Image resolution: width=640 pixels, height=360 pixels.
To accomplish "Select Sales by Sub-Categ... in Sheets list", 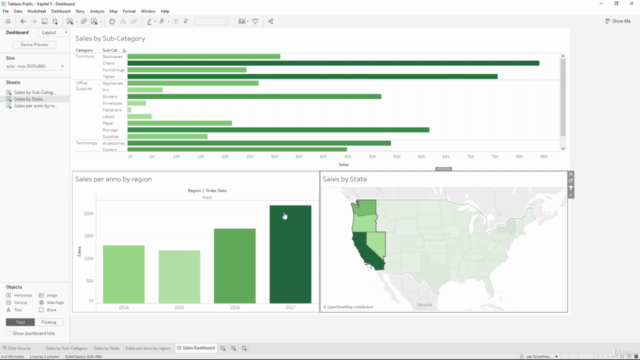I will (x=34, y=92).
